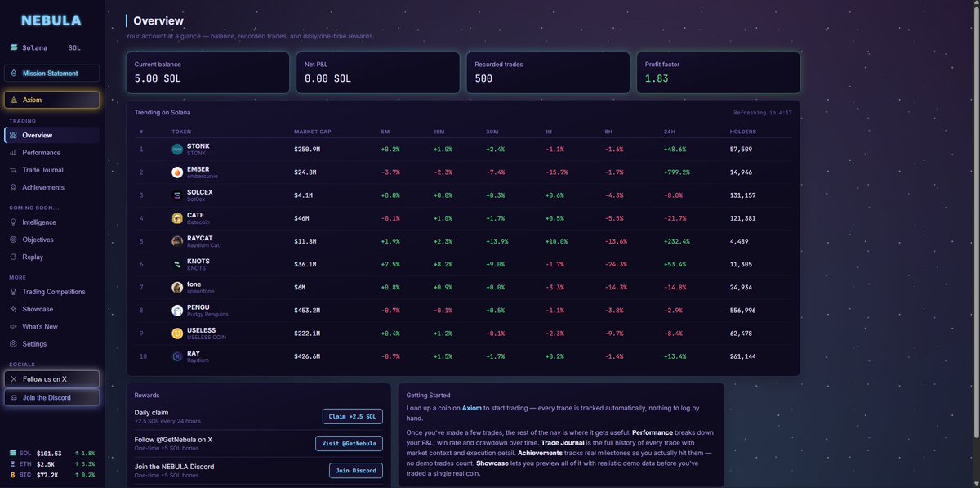
Task: Click the CATE token logo
Action: pos(177,218)
